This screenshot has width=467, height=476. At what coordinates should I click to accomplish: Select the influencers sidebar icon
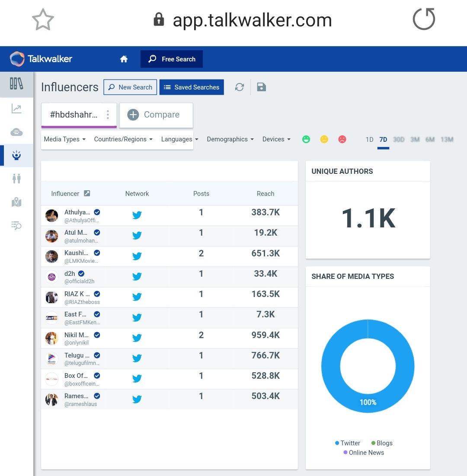click(16, 156)
